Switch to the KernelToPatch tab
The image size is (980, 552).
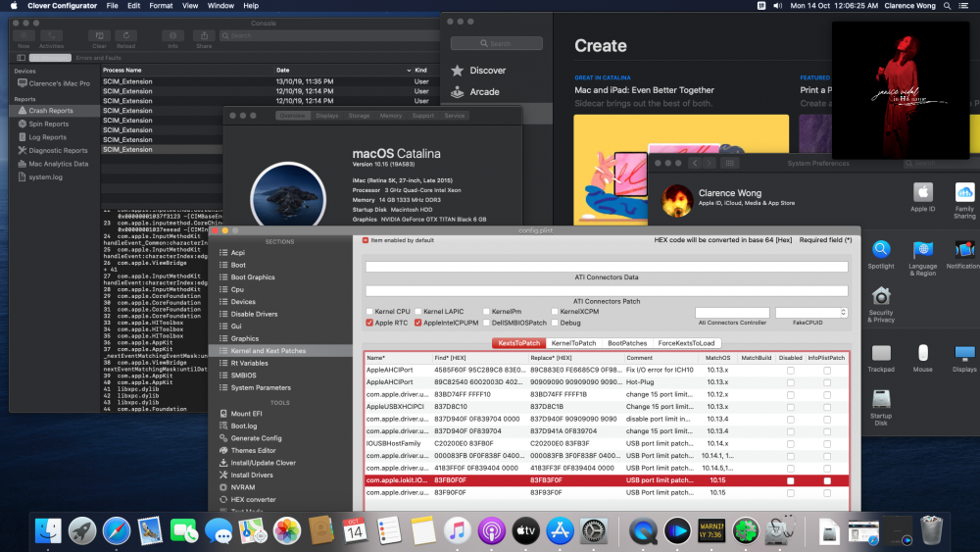[x=573, y=343]
